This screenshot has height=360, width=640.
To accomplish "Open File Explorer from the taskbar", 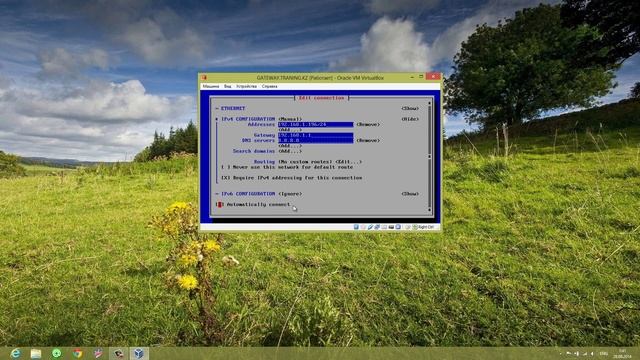I will point(36,353).
